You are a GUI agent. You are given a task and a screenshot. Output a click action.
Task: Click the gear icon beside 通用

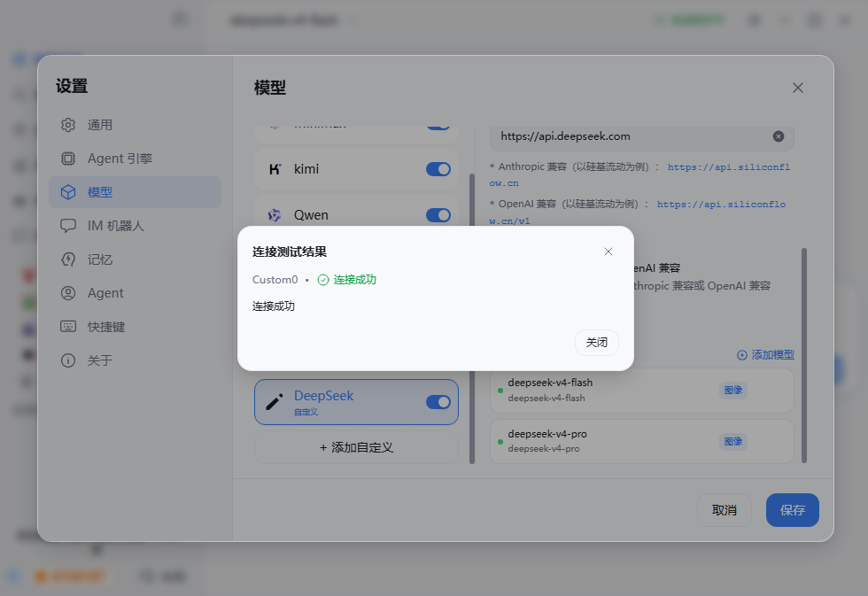[68, 125]
